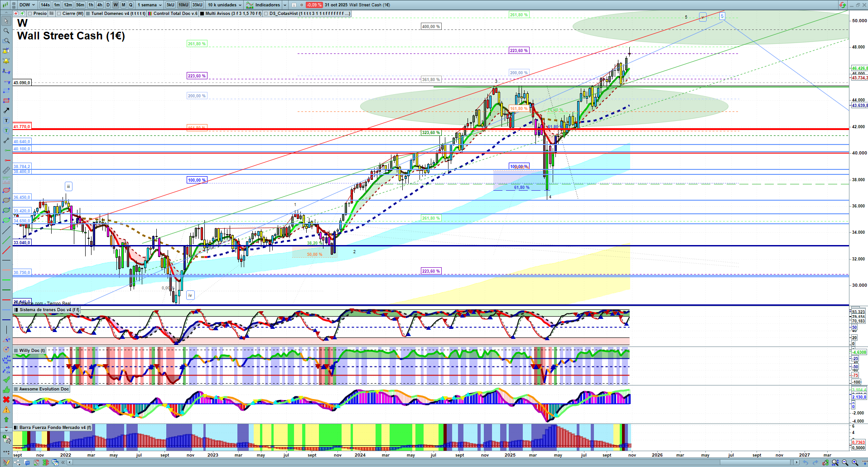Collapse the indicator bar with up chevron
This screenshot has width=868, height=467.
(x=5, y=14)
